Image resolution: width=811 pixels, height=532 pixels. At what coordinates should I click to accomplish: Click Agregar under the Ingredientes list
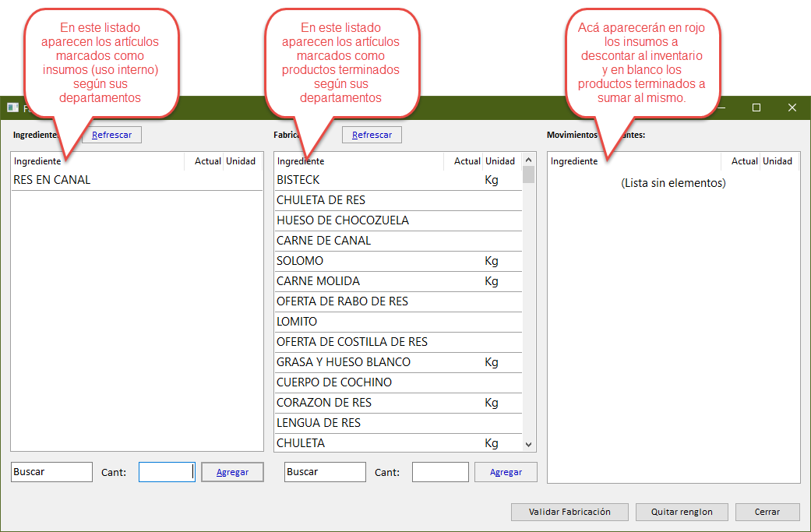tap(232, 471)
